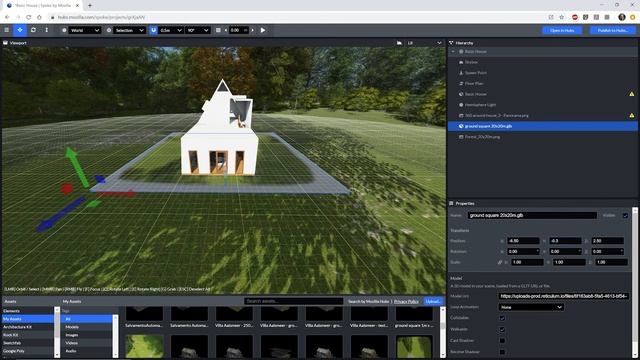The image size is (640, 360).
Task: Open the World transform space dropdown
Action: (x=84, y=30)
